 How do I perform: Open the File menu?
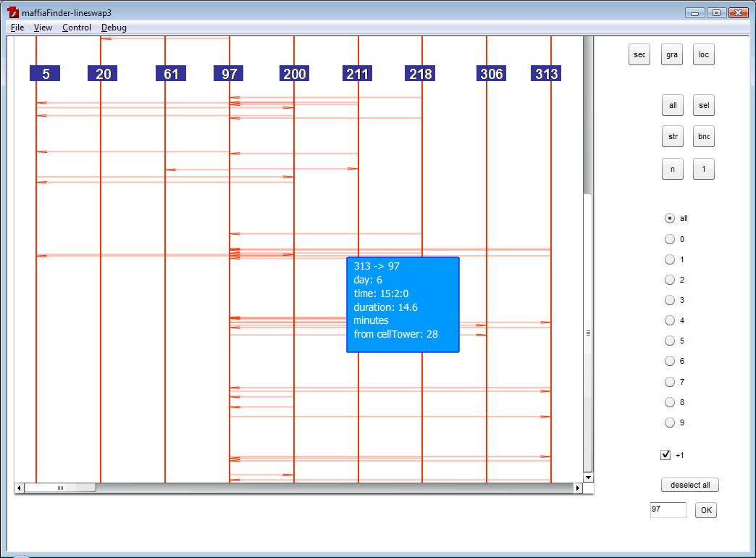click(x=17, y=28)
